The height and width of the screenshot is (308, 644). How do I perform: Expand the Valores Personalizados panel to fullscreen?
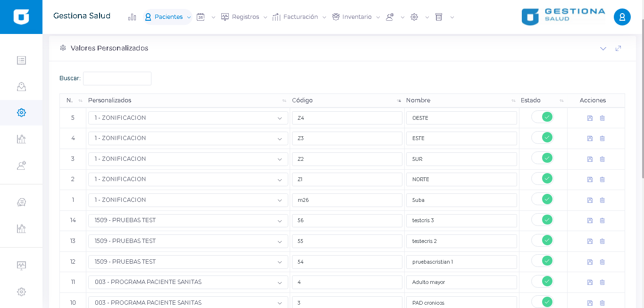click(618, 48)
